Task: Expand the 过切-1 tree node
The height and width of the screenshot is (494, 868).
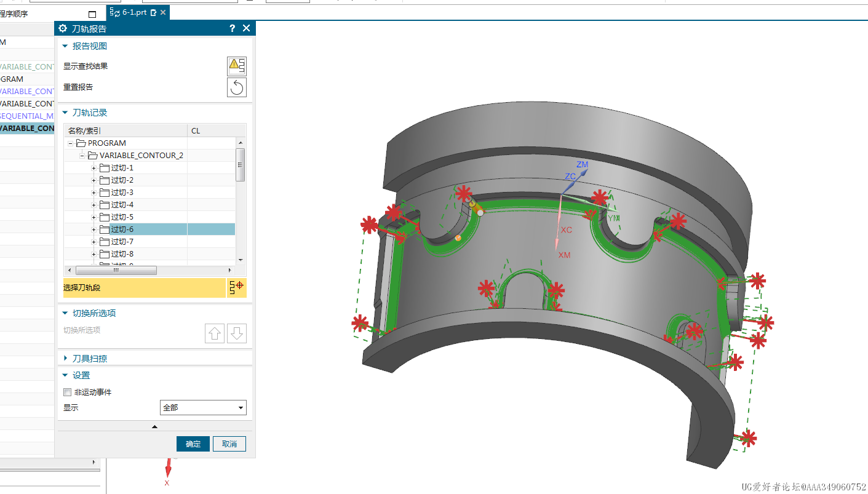Action: pos(94,168)
